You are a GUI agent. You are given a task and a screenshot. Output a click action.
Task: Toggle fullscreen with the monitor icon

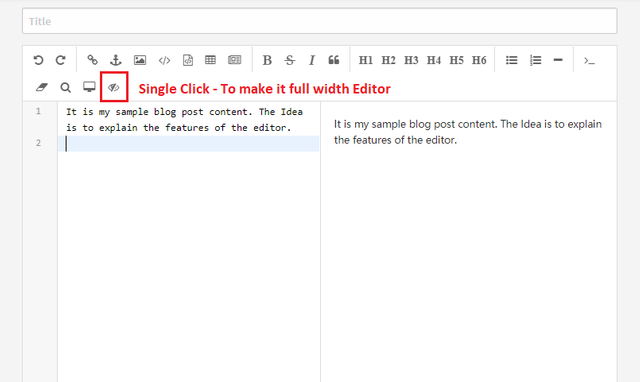click(x=89, y=87)
